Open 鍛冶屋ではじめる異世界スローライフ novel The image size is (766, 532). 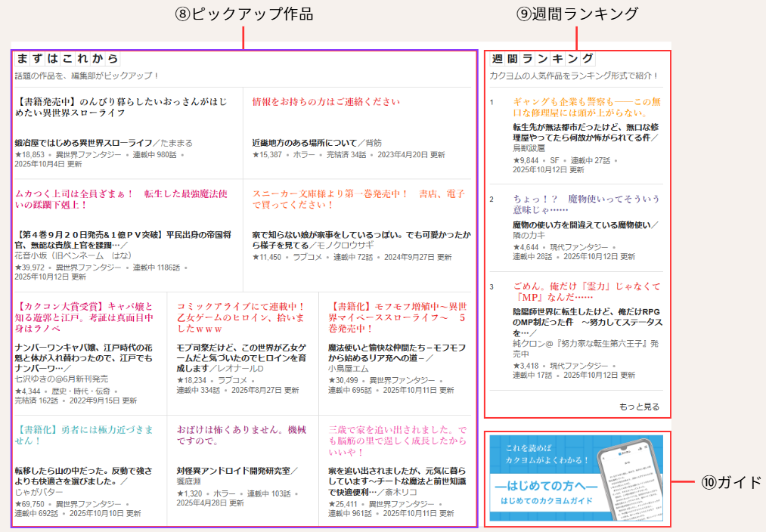83,142
